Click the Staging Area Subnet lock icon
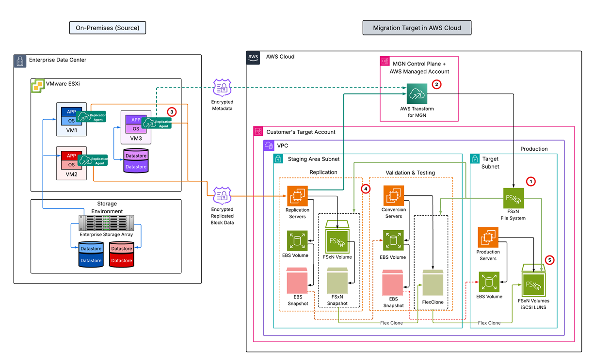 point(278,158)
